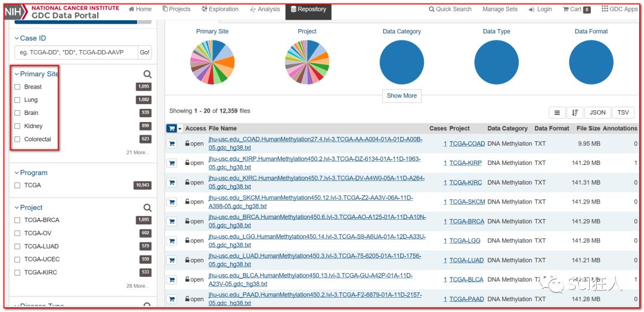This screenshot has height=312, width=644.
Task: Open GDC Apps grid menu
Action: pos(620,9)
